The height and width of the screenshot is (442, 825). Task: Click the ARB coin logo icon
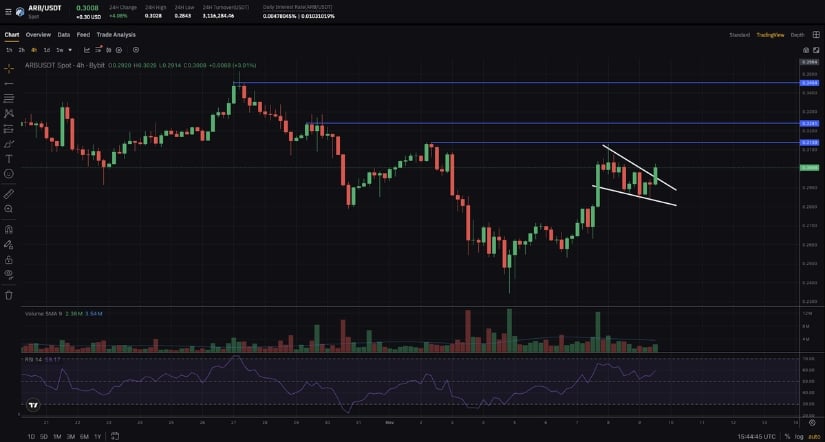point(20,12)
